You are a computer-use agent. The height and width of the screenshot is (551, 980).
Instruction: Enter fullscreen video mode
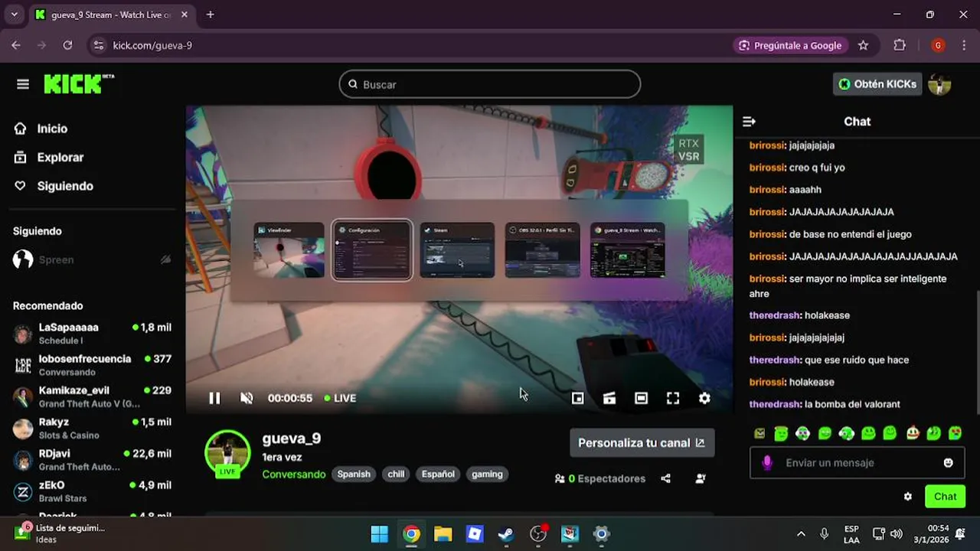pos(673,398)
